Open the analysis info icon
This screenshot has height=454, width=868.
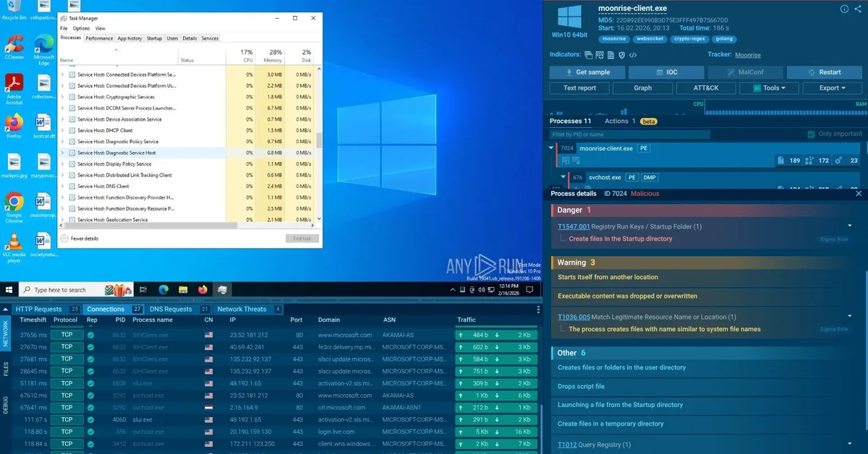point(844,9)
